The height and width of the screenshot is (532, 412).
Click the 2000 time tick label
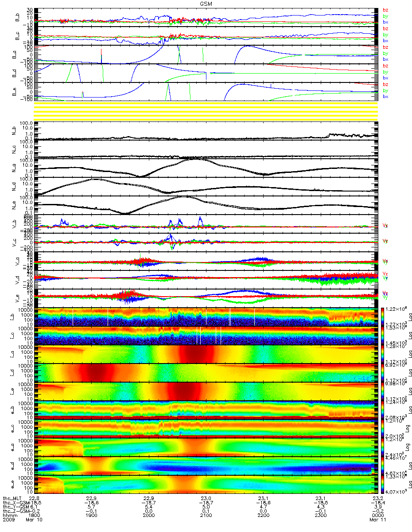[149, 516]
